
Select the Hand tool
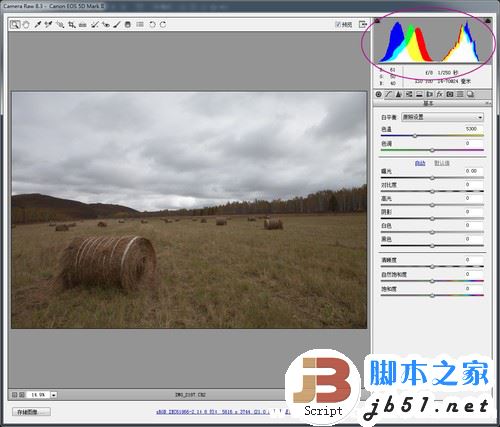(26, 24)
